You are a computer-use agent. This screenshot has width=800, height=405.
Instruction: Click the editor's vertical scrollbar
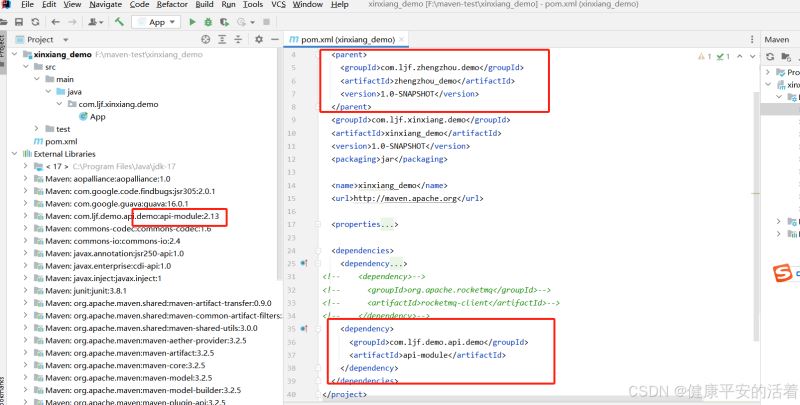[756, 219]
